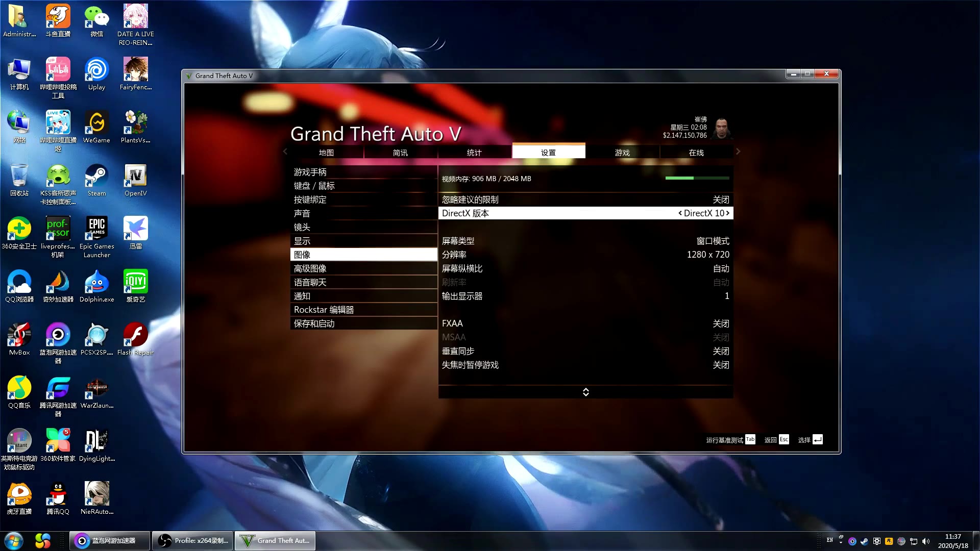Click DyingLight game icon
Image resolution: width=980 pixels, height=551 pixels.
tap(96, 441)
